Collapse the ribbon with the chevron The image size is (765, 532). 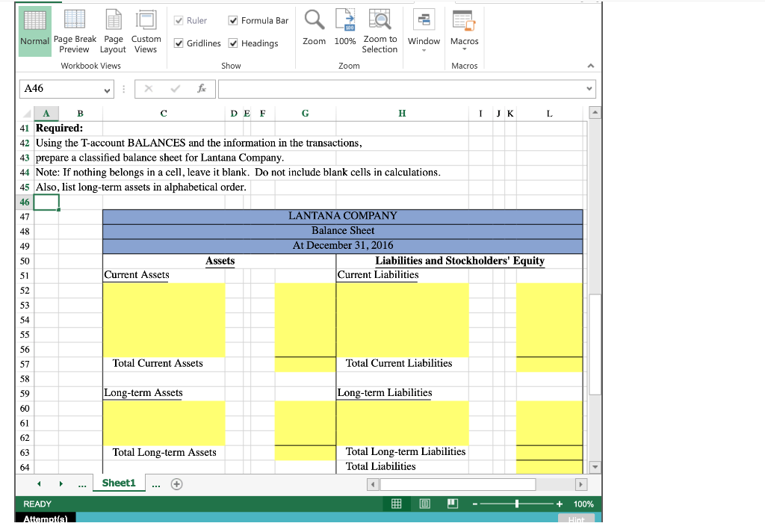point(590,66)
